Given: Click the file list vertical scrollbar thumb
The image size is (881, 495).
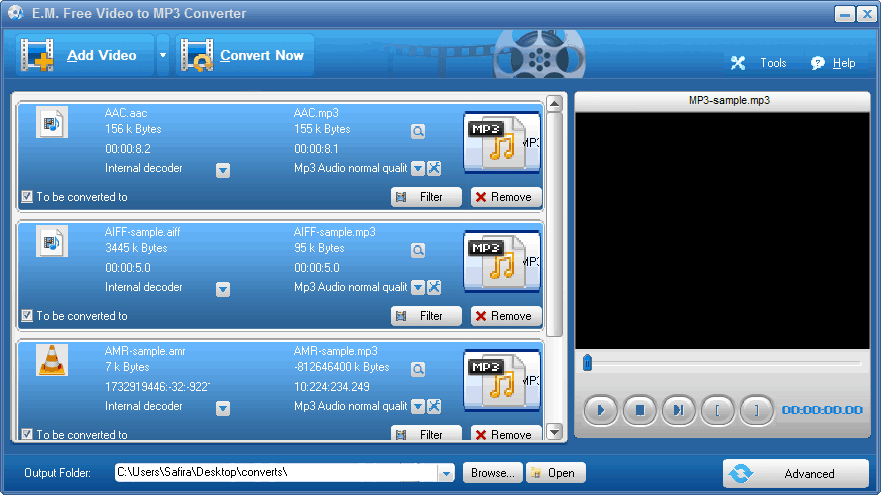Looking at the screenshot, I should point(555,225).
